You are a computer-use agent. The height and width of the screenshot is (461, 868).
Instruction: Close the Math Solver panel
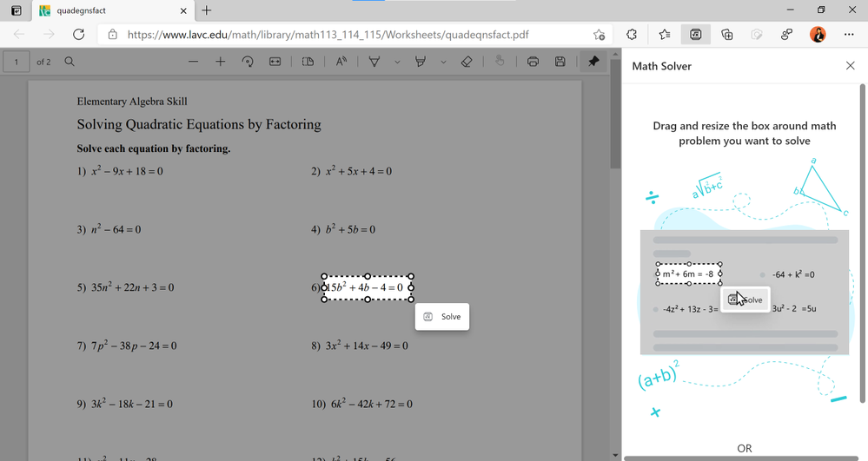click(851, 66)
